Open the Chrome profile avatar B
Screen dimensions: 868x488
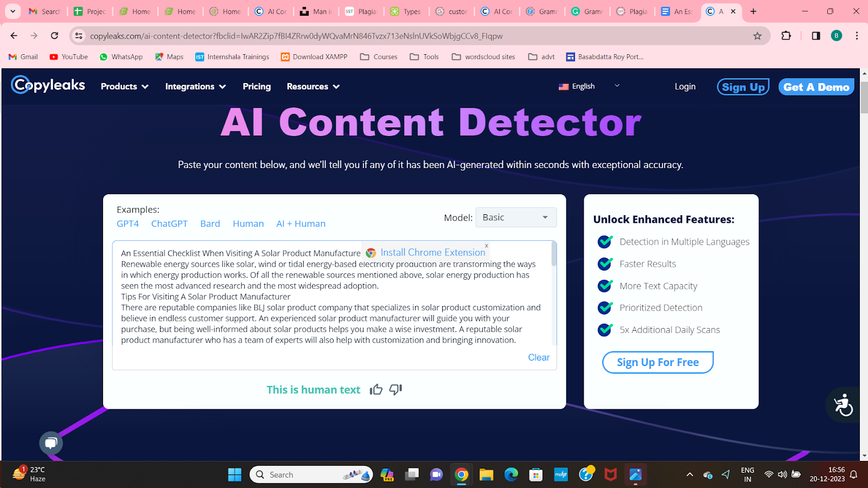pyautogui.click(x=837, y=36)
